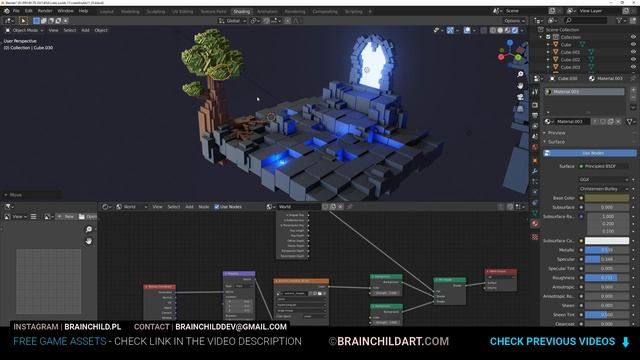Screen dimensions: 640x360
Task: Click the Open button in image editor
Action: coord(88,217)
